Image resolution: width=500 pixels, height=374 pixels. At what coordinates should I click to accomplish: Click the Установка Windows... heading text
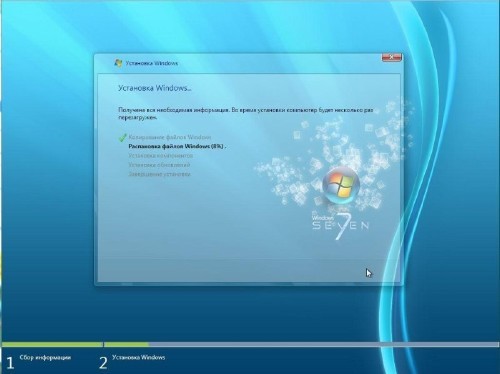[155, 88]
